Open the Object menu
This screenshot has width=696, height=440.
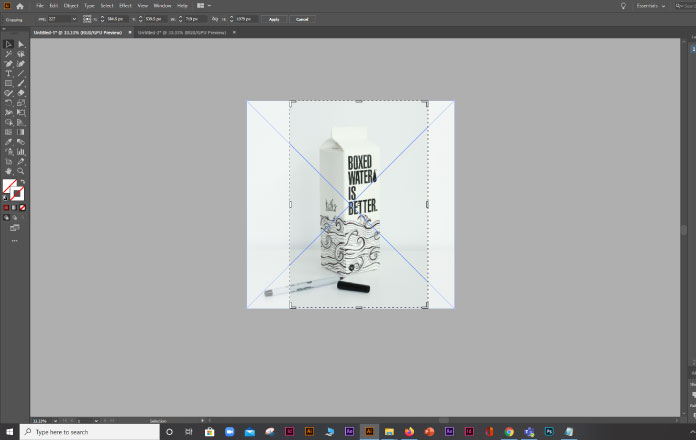(x=71, y=6)
